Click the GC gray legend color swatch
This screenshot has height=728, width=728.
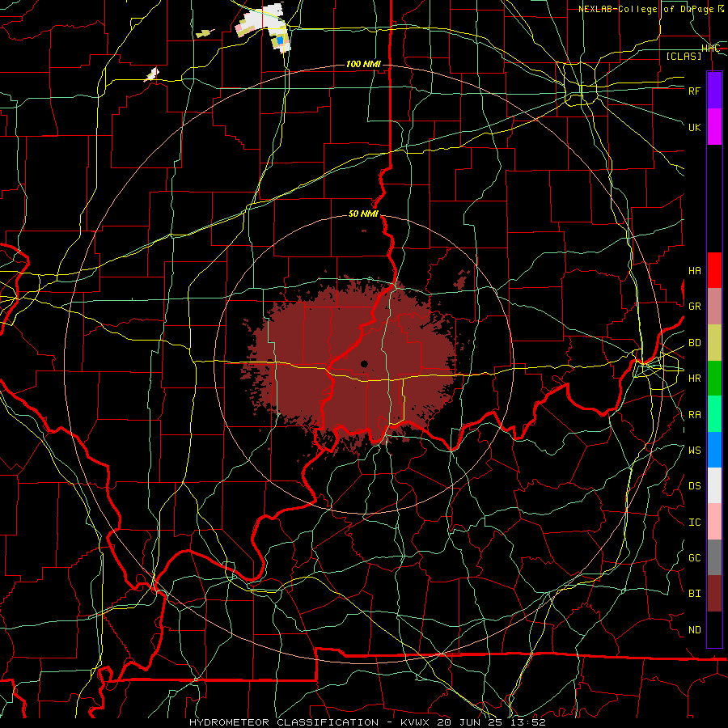point(714,557)
